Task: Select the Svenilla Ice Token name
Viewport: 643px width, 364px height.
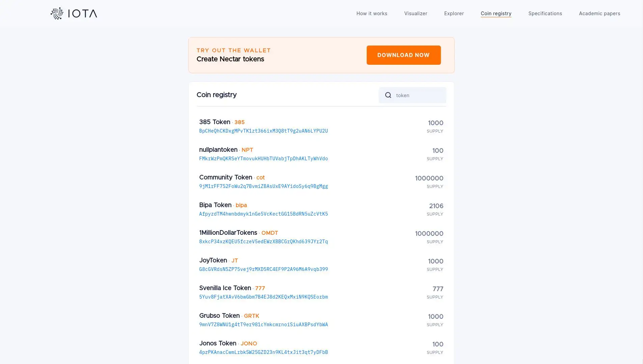Action: coord(225,288)
